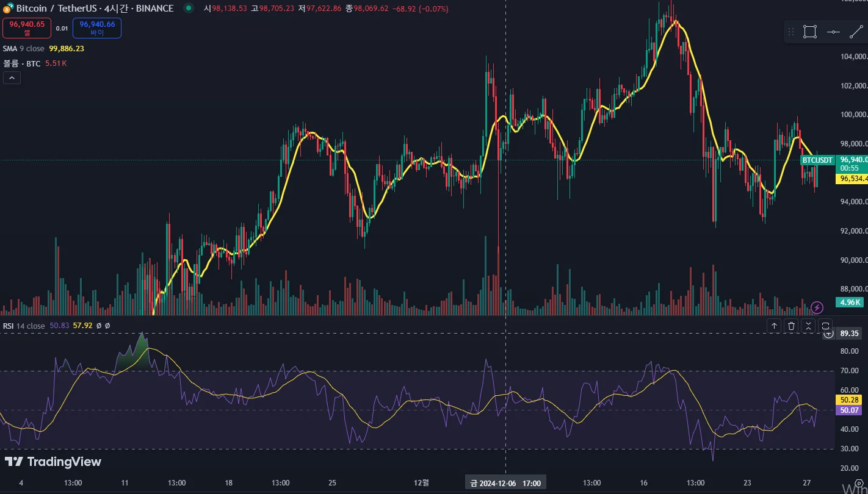868x494 pixels.
Task: Click the 57.92 RSI average legend value
Action: point(82,326)
